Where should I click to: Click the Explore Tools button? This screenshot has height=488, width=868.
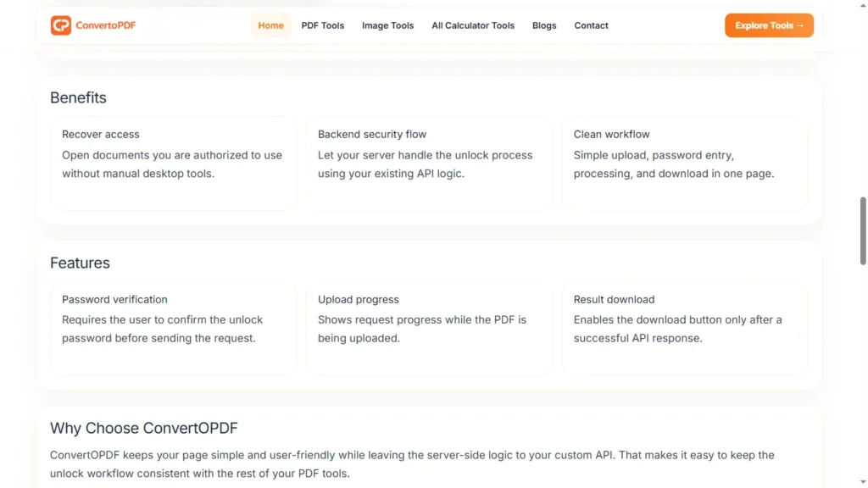(769, 25)
